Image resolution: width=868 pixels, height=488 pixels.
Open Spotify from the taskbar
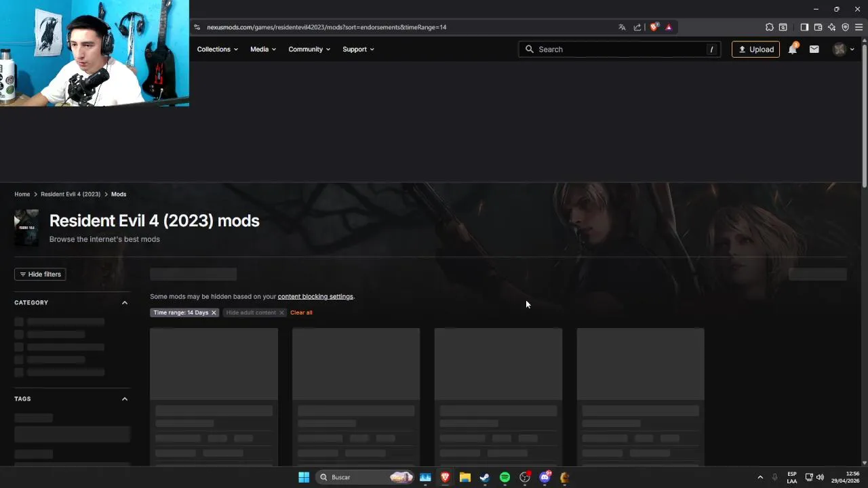(505, 477)
